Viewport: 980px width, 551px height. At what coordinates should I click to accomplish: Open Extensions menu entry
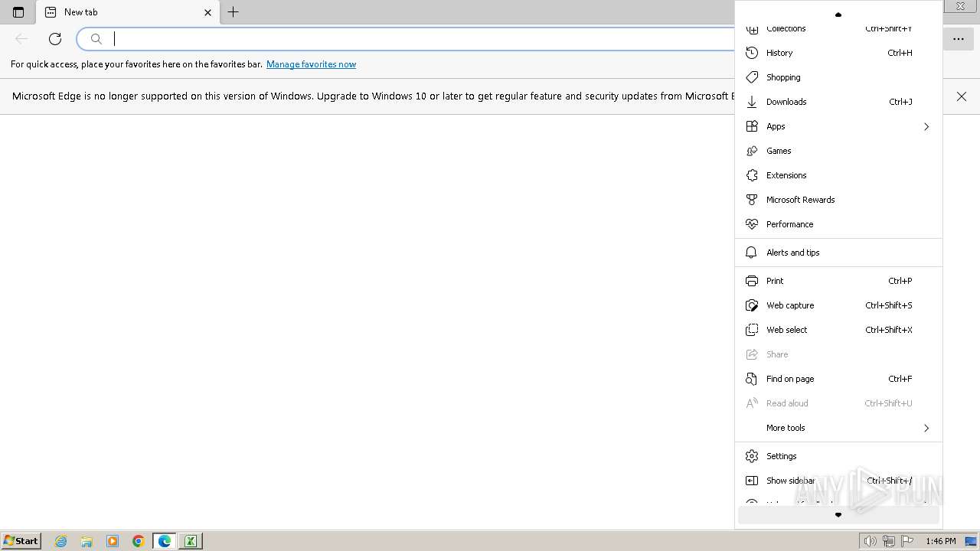tap(838, 175)
